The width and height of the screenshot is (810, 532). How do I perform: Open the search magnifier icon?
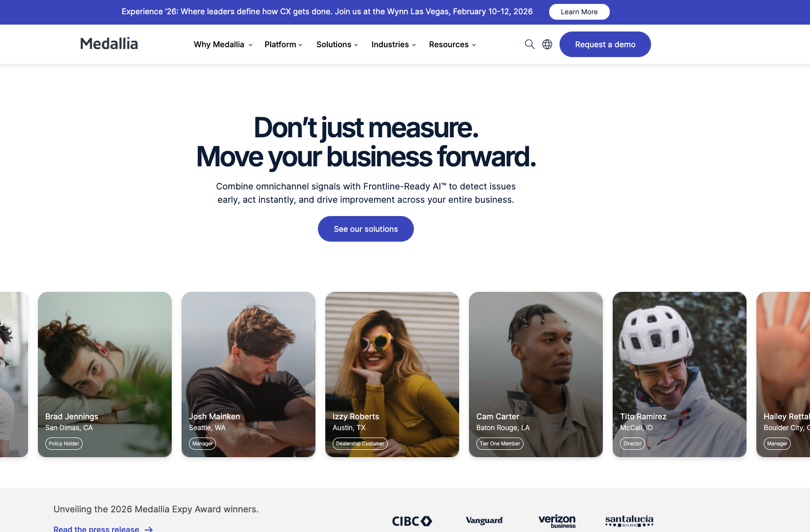tap(530, 44)
